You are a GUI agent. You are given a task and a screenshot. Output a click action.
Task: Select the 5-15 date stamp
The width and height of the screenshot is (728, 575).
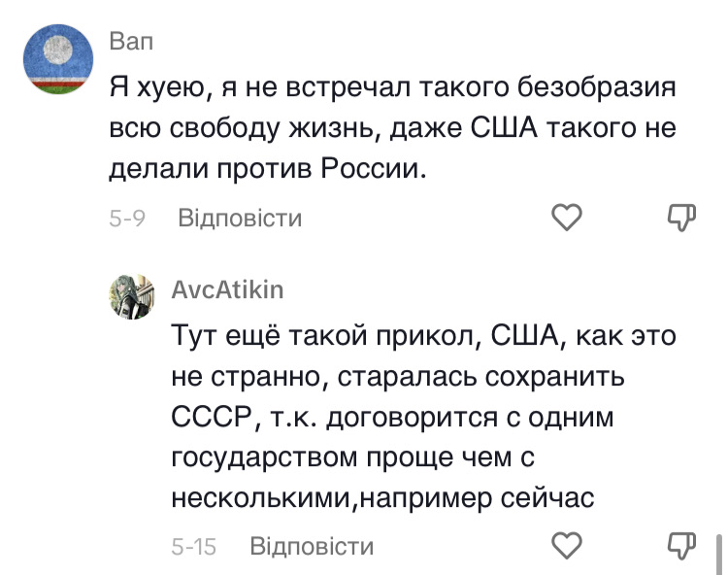click(x=194, y=546)
